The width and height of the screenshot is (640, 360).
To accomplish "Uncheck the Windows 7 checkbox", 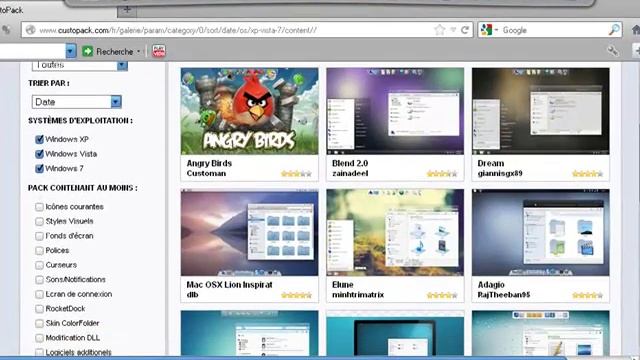I will tap(39, 168).
